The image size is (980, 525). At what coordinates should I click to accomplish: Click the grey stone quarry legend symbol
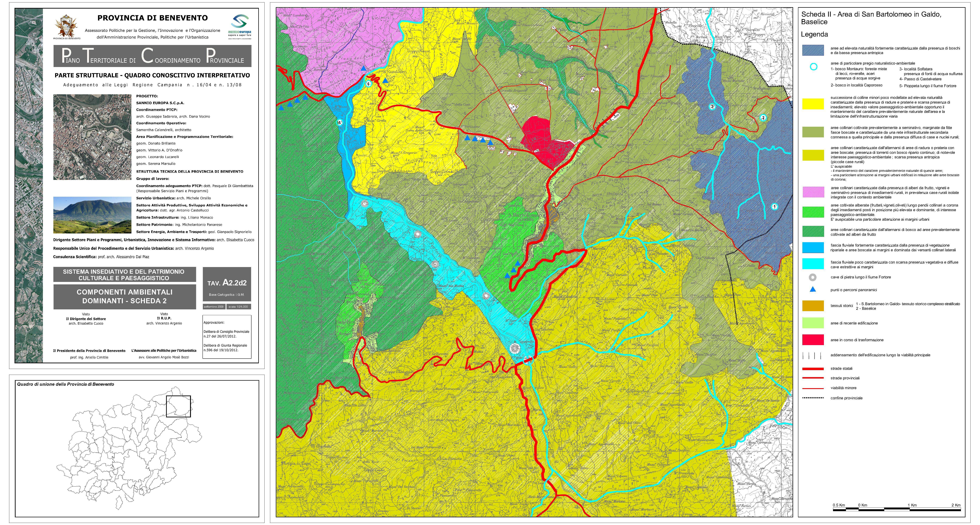point(813,277)
